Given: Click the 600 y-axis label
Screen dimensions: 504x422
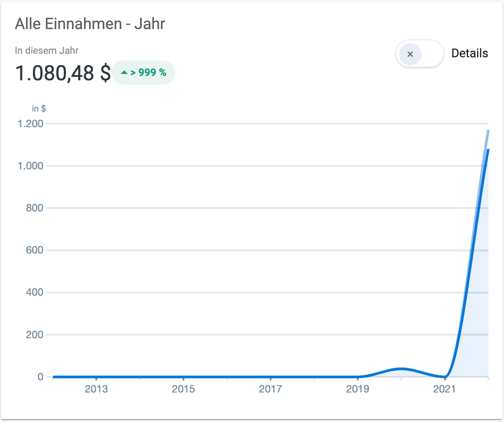Looking at the screenshot, I should tap(34, 251).
